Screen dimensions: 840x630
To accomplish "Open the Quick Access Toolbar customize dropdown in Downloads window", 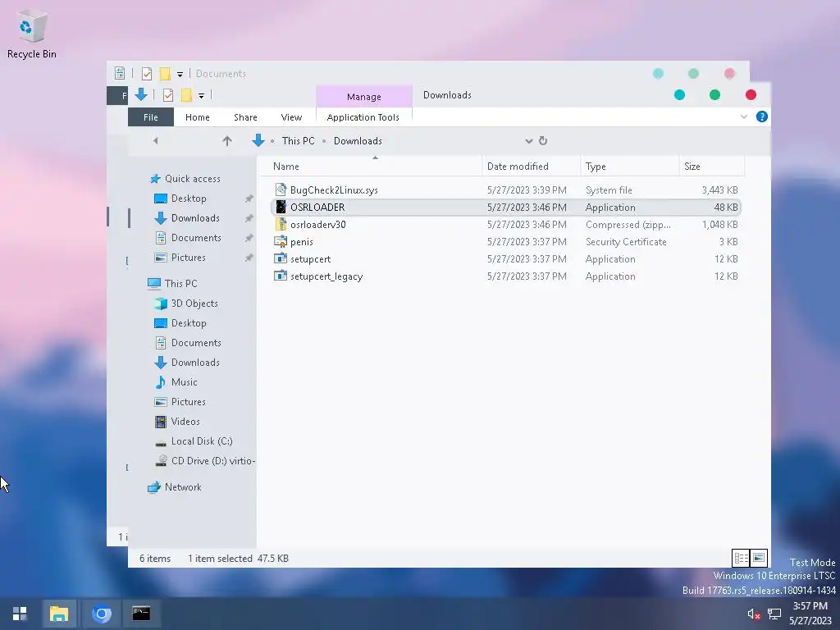I will pyautogui.click(x=202, y=96).
